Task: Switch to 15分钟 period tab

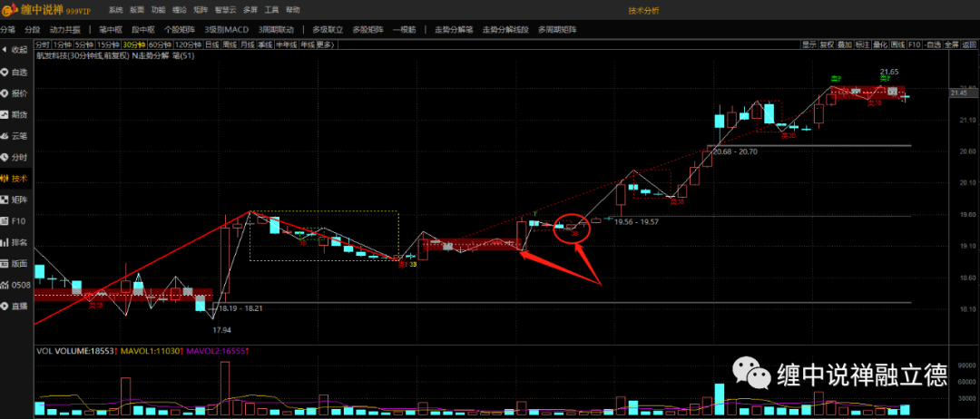Action: [109, 44]
